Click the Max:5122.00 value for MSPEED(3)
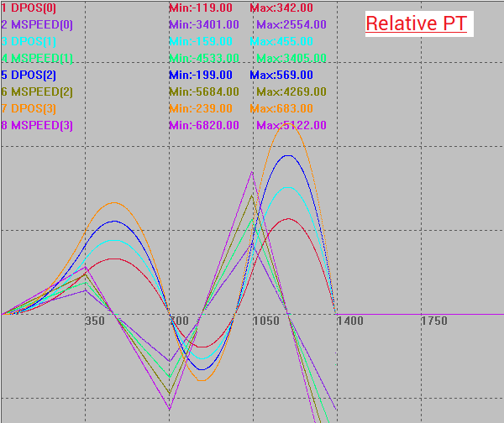 [291, 125]
